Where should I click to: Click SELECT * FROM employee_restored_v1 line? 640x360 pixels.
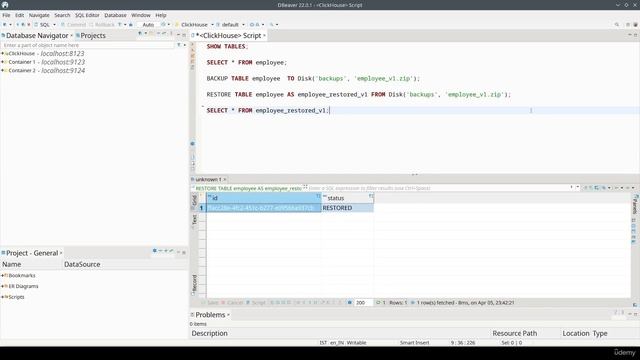[268, 110]
